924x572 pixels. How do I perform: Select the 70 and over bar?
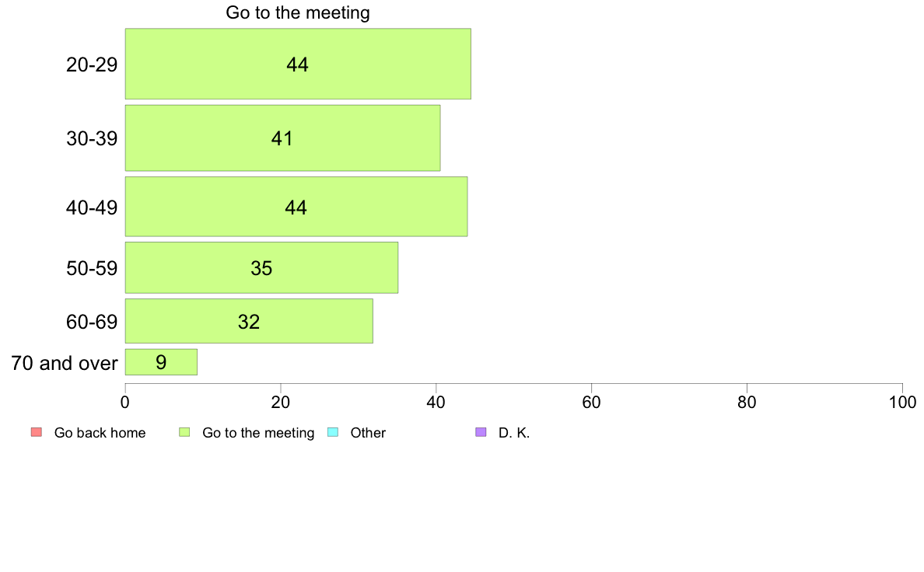pos(161,361)
